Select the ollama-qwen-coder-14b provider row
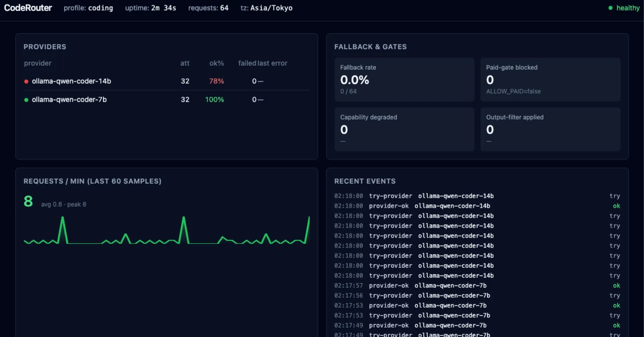This screenshot has height=337, width=644. pos(167,81)
